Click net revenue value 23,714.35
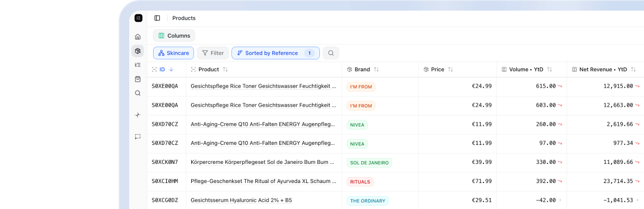 coord(618,181)
